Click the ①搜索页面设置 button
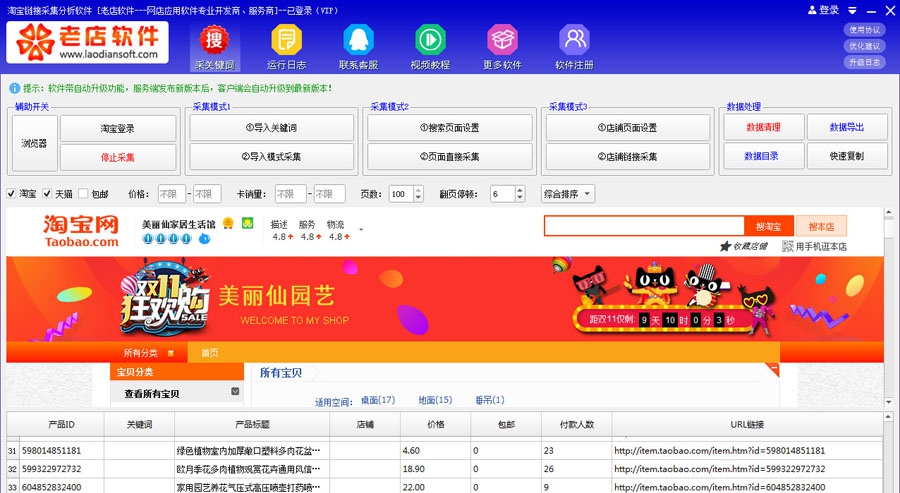This screenshot has height=493, width=900. 449,128
